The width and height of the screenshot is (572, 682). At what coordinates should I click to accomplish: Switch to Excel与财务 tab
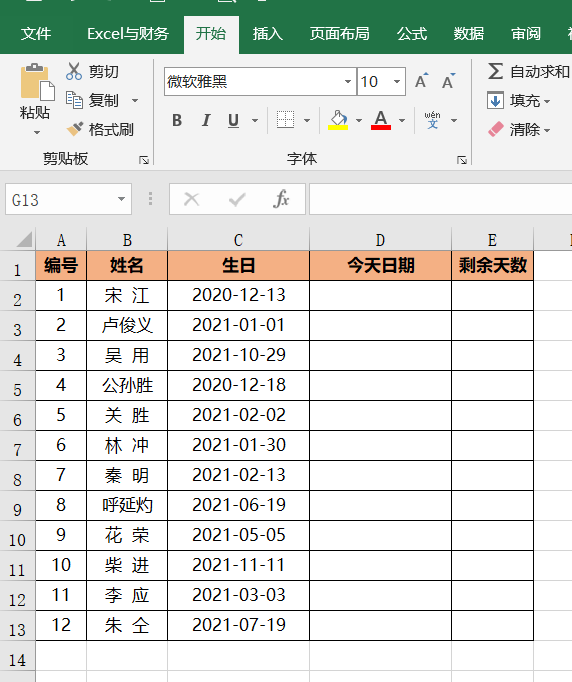coord(128,33)
